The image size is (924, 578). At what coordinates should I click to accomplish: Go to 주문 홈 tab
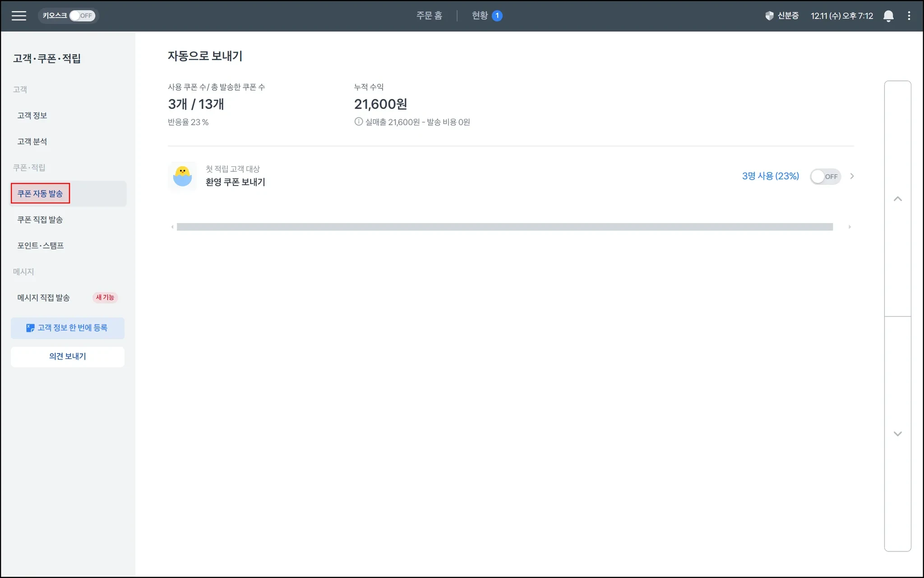click(x=429, y=16)
